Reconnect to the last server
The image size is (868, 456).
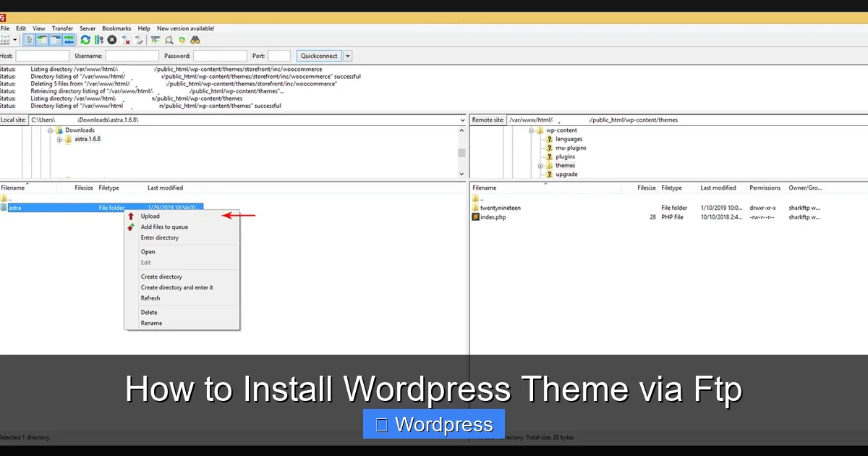[x=139, y=40]
